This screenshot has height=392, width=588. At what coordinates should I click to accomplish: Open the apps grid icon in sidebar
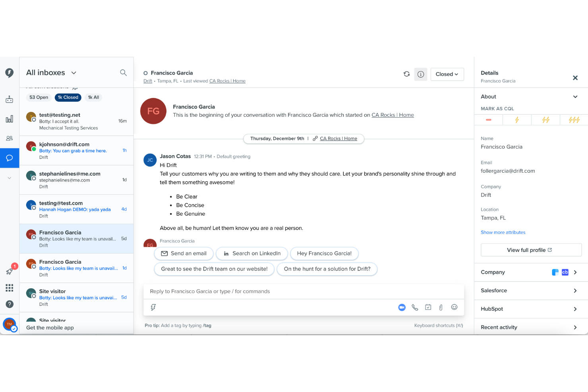[x=10, y=288]
